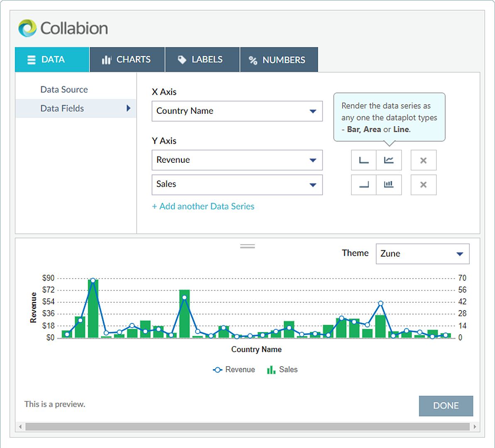
Task: Set Revenue to the primary axis icon
Action: point(364,160)
